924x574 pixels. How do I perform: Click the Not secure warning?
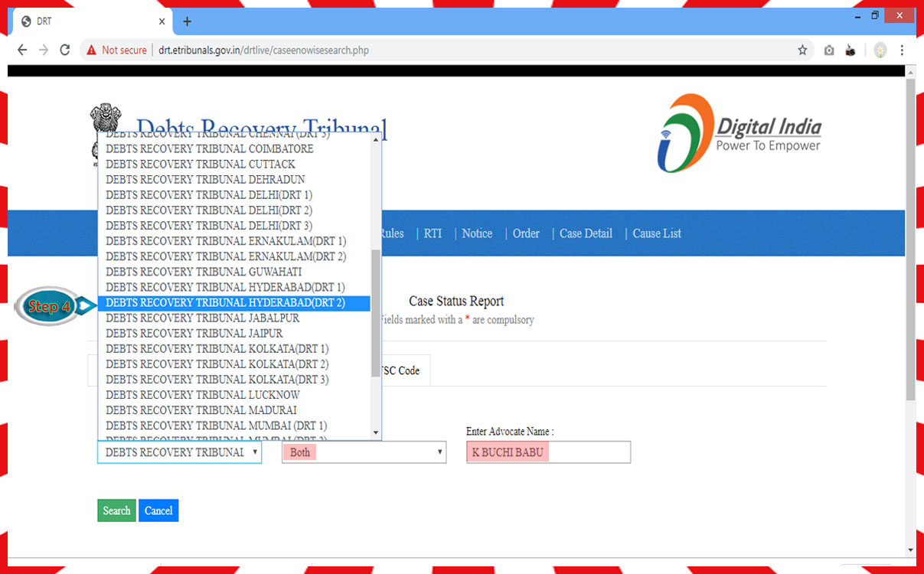[116, 50]
